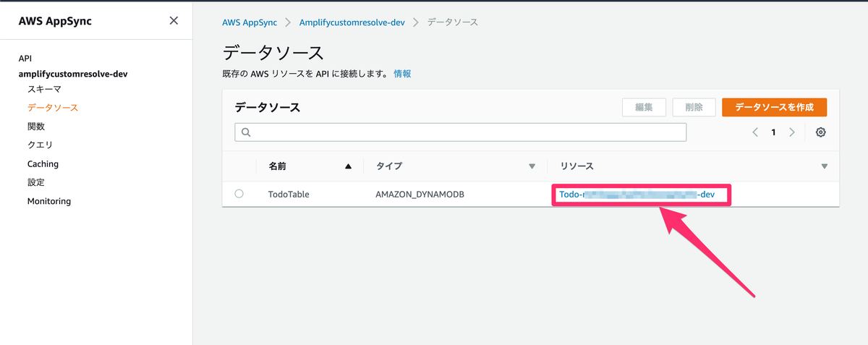868x345 pixels.
Task: Go to API list in sidebar
Action: 25,59
